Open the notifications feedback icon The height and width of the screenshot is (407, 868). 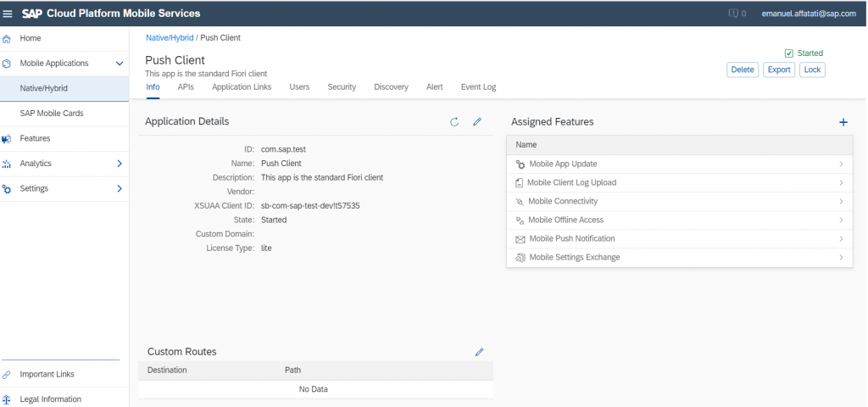733,14
